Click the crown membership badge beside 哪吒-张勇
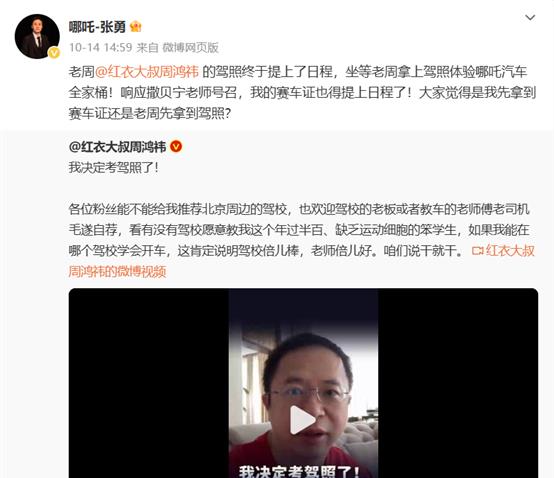Image resolution: width=554 pixels, height=478 pixels. tap(136, 27)
